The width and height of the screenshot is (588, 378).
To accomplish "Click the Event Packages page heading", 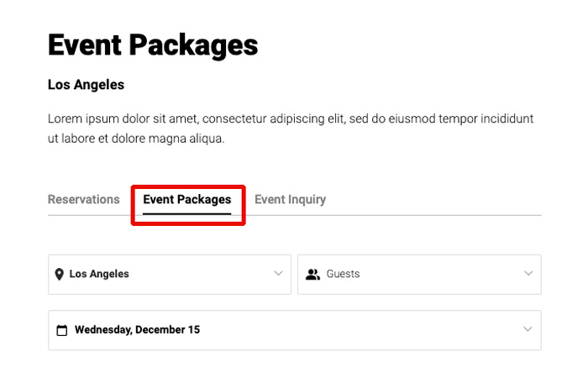I will click(x=153, y=45).
